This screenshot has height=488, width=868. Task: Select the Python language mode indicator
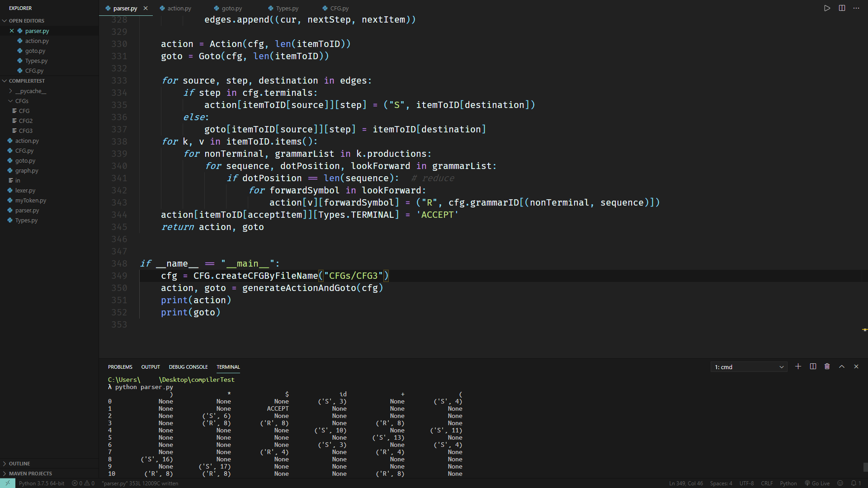788,483
